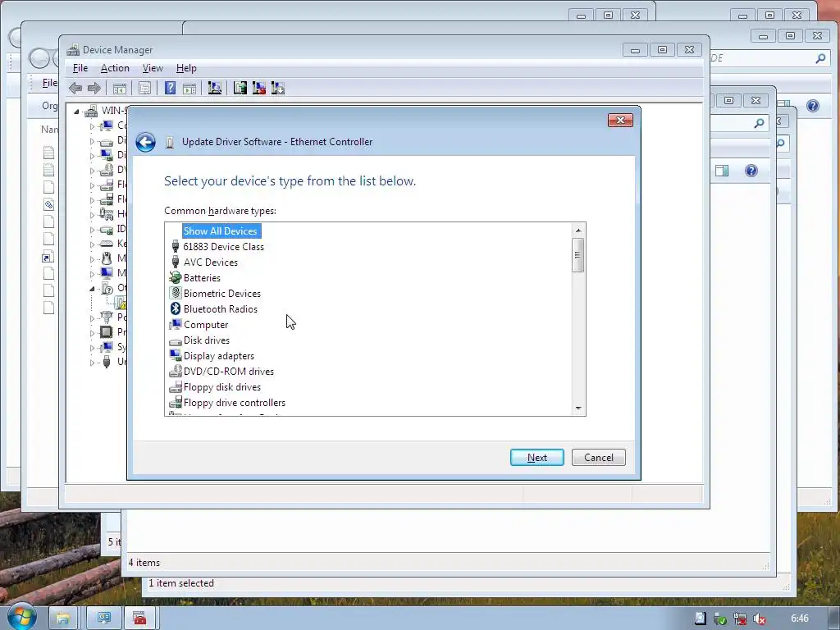Click the hardware list scrollbar thumb
This screenshot has height=630, width=840.
578,255
